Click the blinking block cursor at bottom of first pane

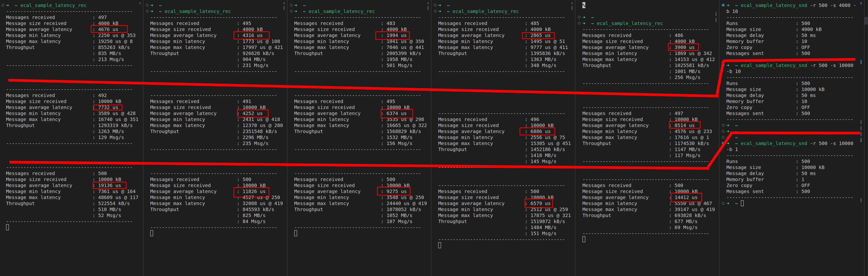tap(7, 227)
